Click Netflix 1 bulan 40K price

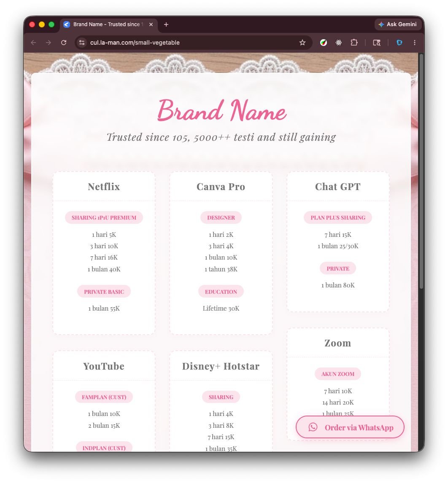point(104,269)
